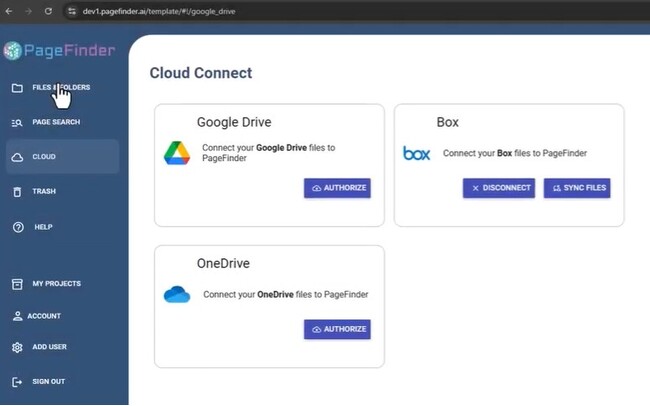The width and height of the screenshot is (650, 406).
Task: Open Help menu item
Action: point(62,227)
